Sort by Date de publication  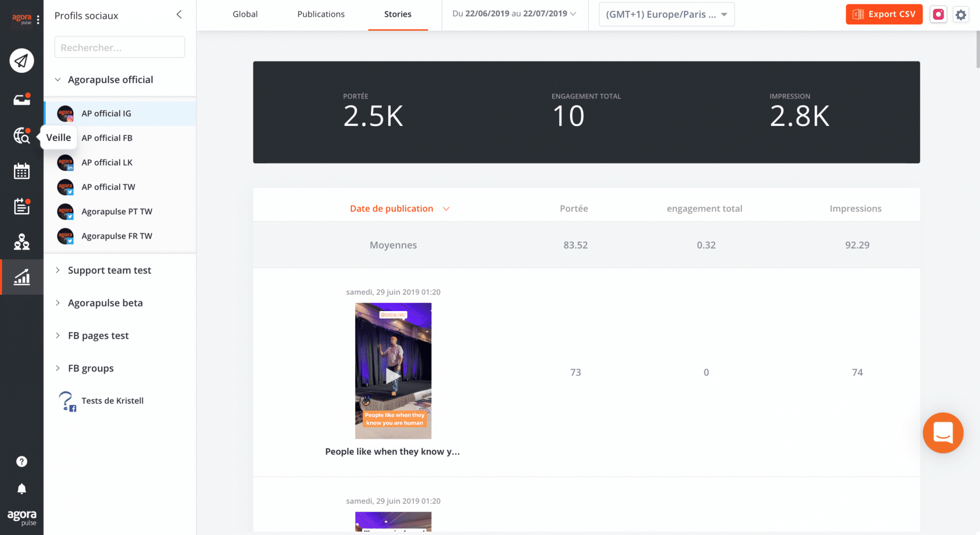point(399,208)
